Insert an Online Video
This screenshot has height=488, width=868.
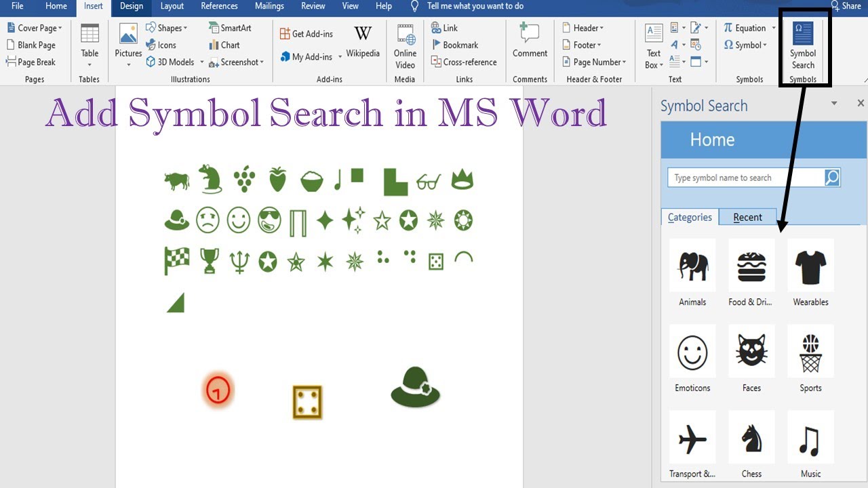(405, 45)
